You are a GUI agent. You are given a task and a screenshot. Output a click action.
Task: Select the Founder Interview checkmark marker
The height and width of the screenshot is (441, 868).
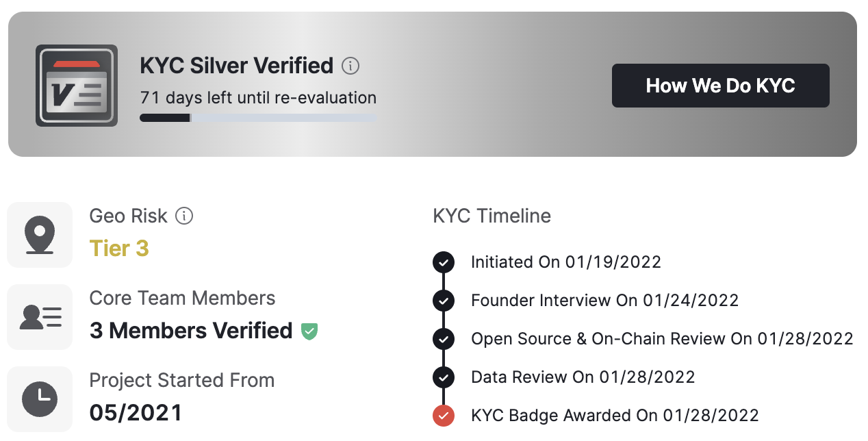(x=444, y=301)
